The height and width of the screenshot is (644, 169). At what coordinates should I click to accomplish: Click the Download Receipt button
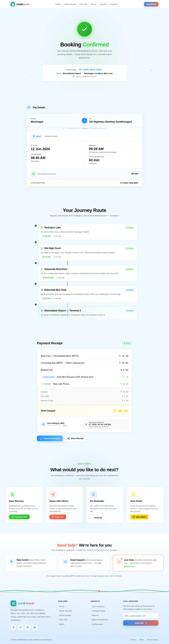coord(50,438)
